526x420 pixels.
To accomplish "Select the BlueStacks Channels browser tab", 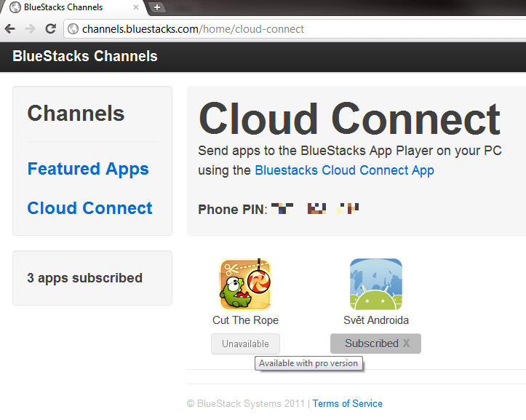I will (x=73, y=7).
